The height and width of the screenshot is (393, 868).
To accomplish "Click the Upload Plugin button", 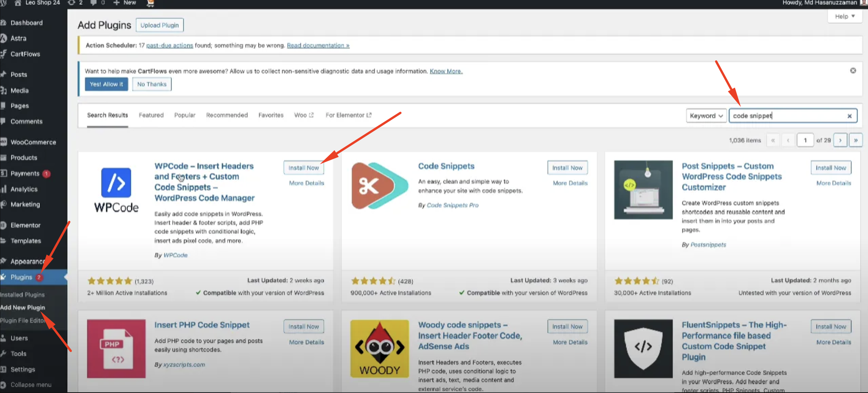I will (x=159, y=25).
